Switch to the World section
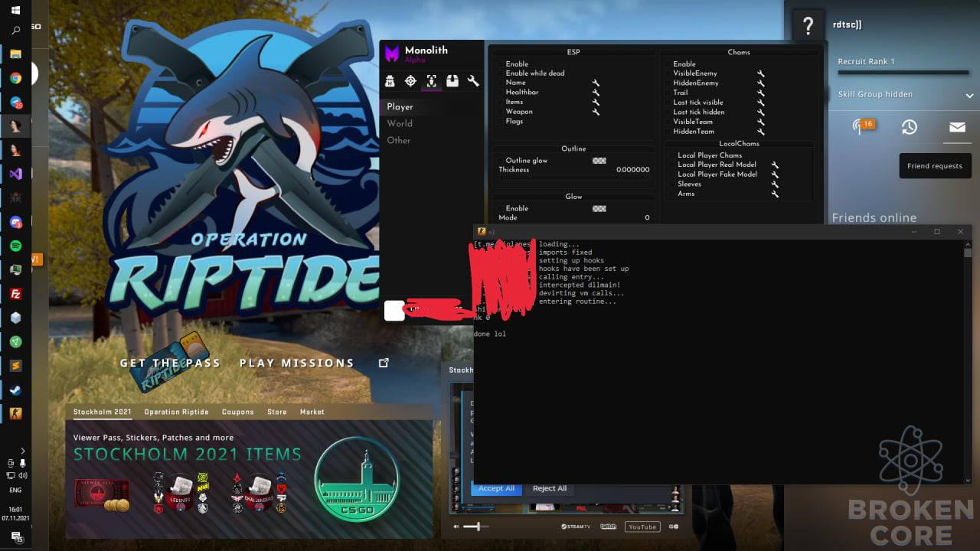This screenshot has height=551, width=980. 400,123
